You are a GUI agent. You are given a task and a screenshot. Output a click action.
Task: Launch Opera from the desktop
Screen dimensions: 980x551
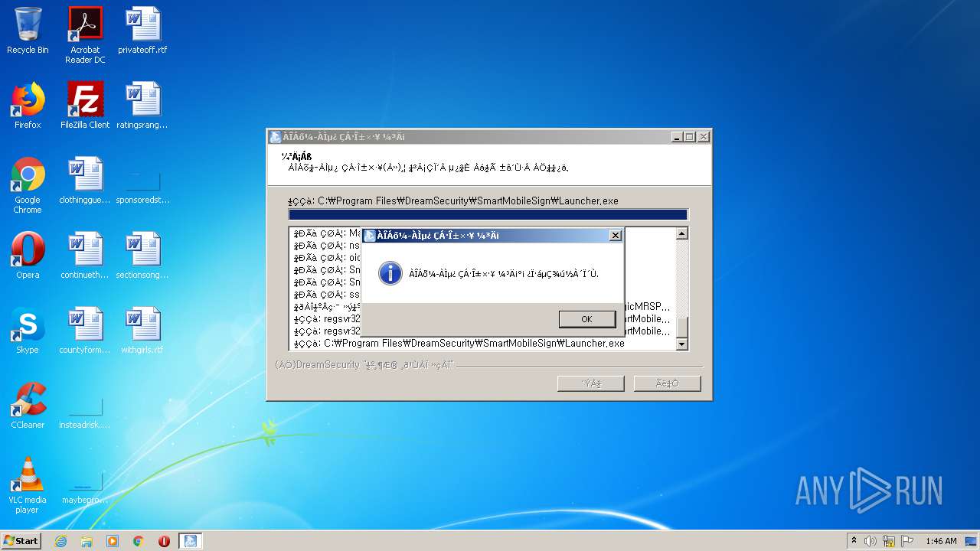tap(28, 256)
